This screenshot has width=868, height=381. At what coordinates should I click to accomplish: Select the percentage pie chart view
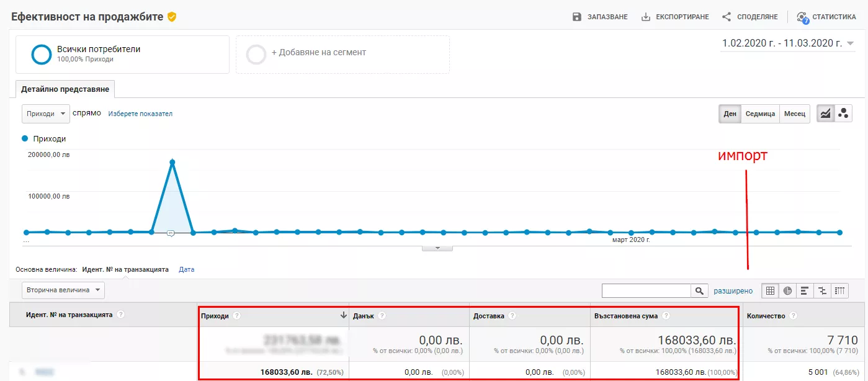(787, 290)
